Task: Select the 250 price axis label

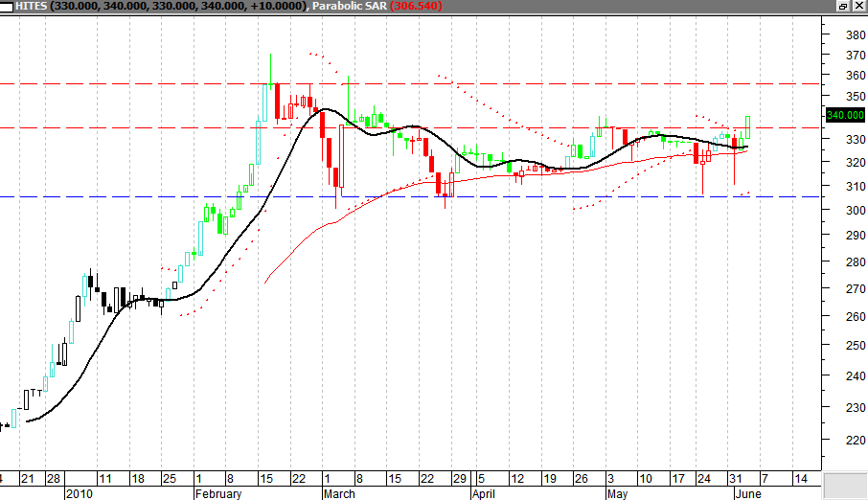Action: click(x=856, y=346)
